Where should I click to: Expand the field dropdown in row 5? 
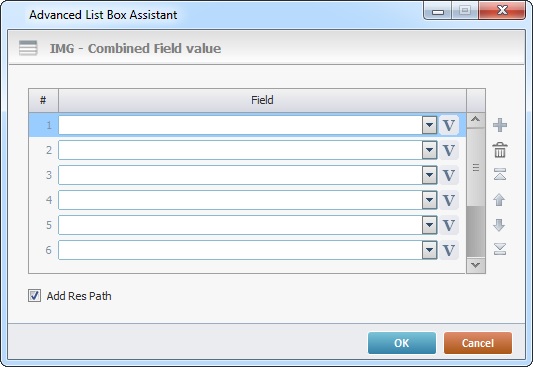430,225
